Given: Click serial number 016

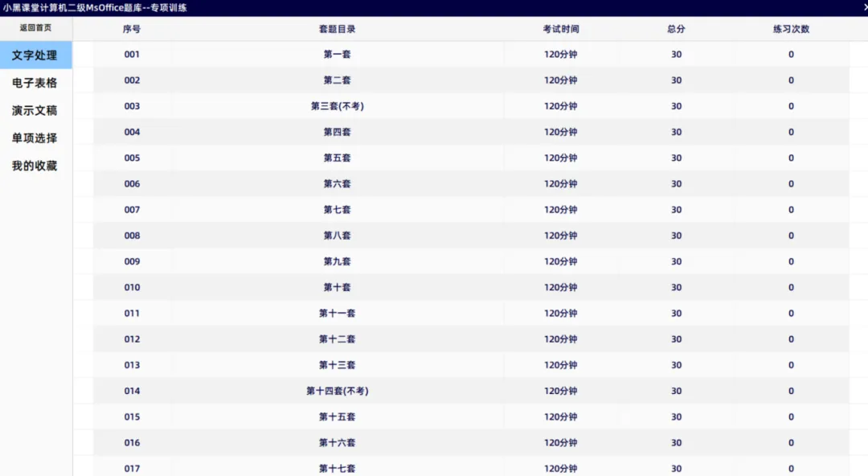Looking at the screenshot, I should (x=132, y=443).
